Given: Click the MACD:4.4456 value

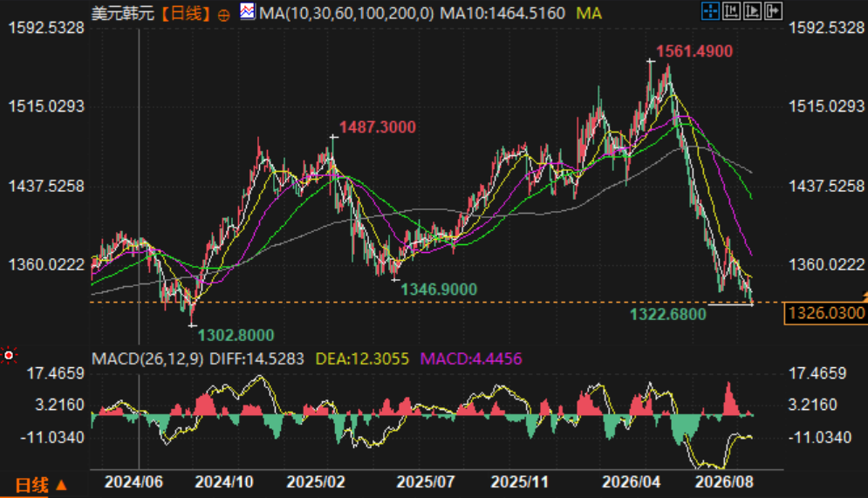Looking at the screenshot, I should (x=471, y=359).
